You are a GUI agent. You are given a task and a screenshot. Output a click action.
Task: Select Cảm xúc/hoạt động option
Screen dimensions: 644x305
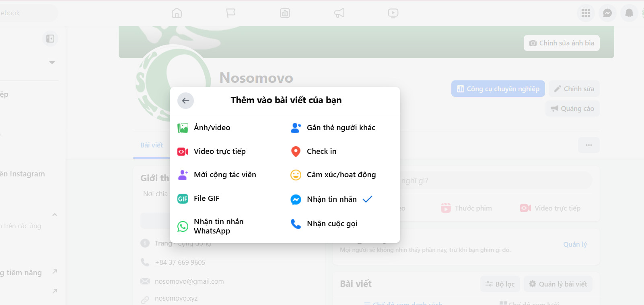[x=333, y=175]
